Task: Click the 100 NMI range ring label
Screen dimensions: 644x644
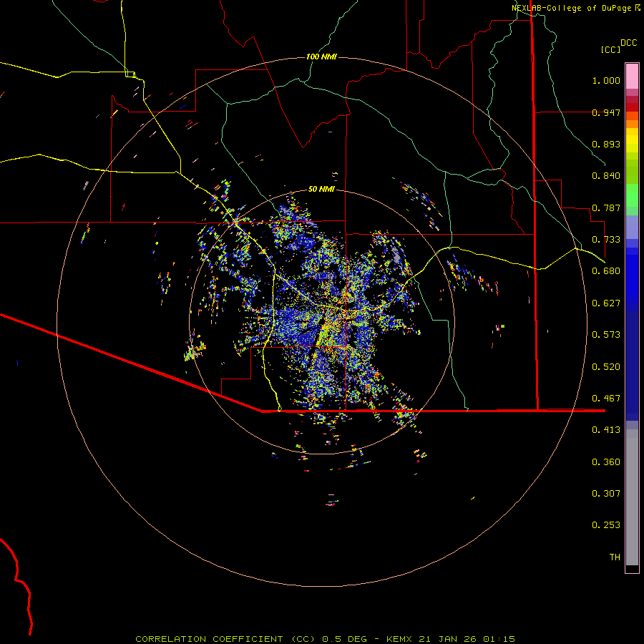Action: click(321, 57)
